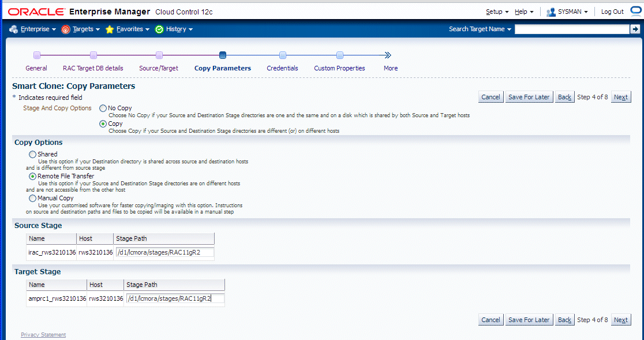Click the Search Target Name text box
Image resolution: width=644 pixels, height=340 pixels.
(x=572, y=29)
